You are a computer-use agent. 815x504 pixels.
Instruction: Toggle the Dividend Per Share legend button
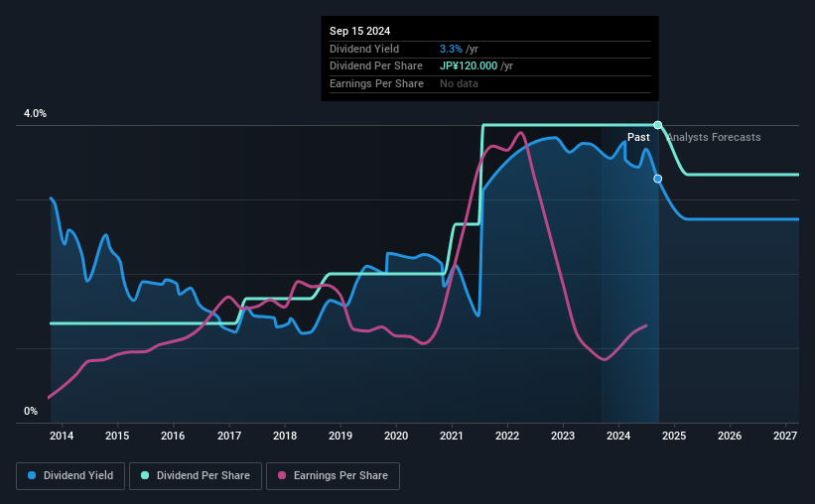click(196, 476)
